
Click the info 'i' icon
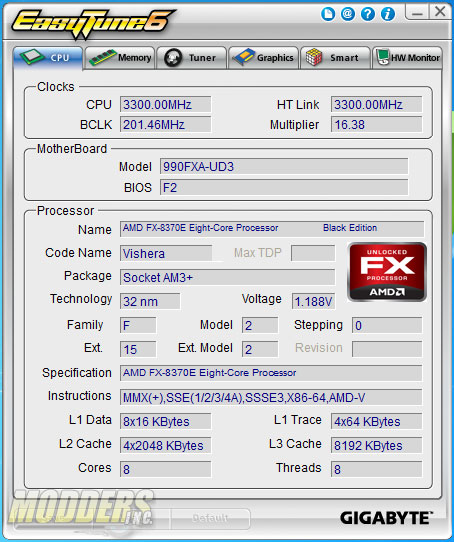click(388, 14)
